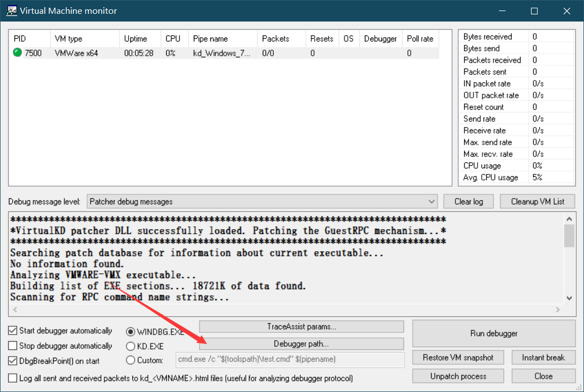The width and height of the screenshot is (584, 392).
Task: Click Restore VM snapshot button
Action: point(458,358)
